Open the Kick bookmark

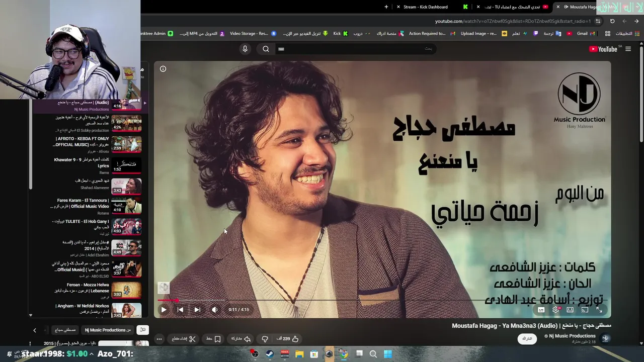point(341,34)
